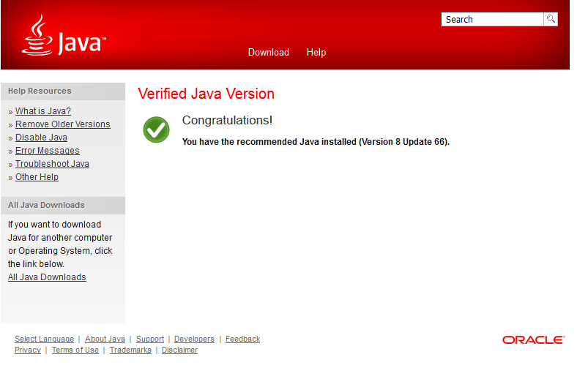Click the Oracle logo in footer
This screenshot has height=368, width=588.
[x=533, y=340]
